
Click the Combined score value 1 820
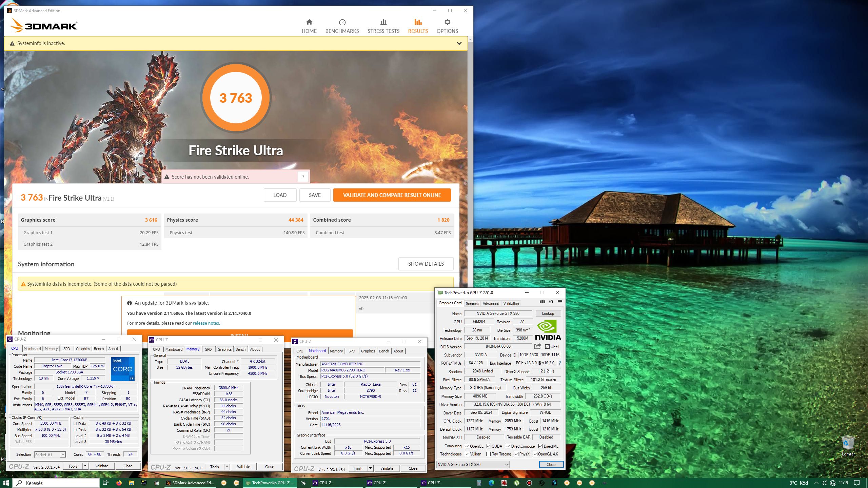[x=443, y=220]
